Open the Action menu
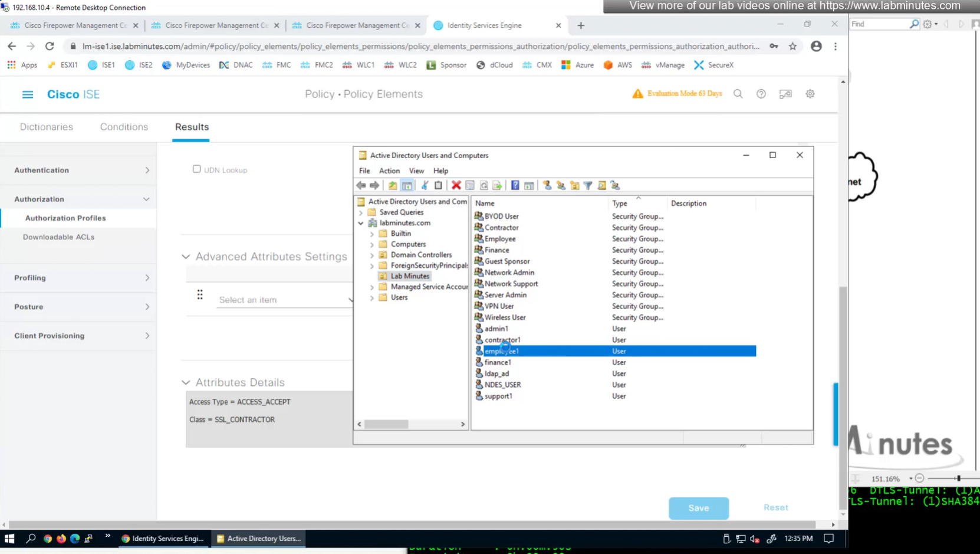This screenshot has height=554, width=980. click(389, 171)
